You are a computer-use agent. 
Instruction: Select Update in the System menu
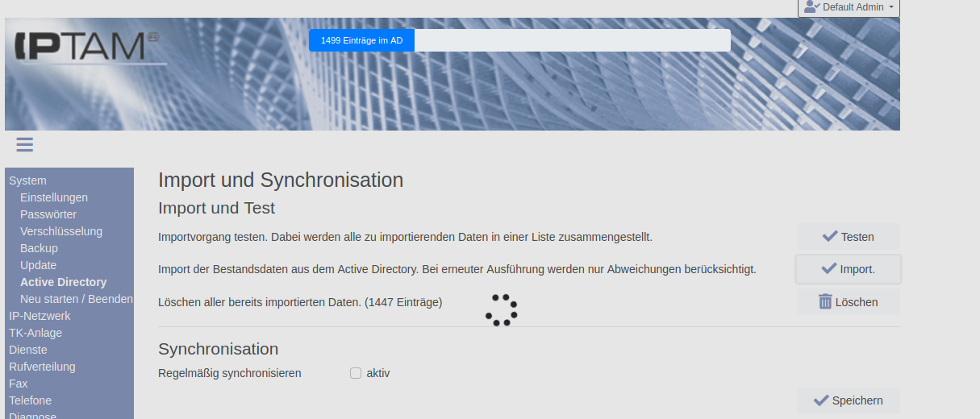38,265
